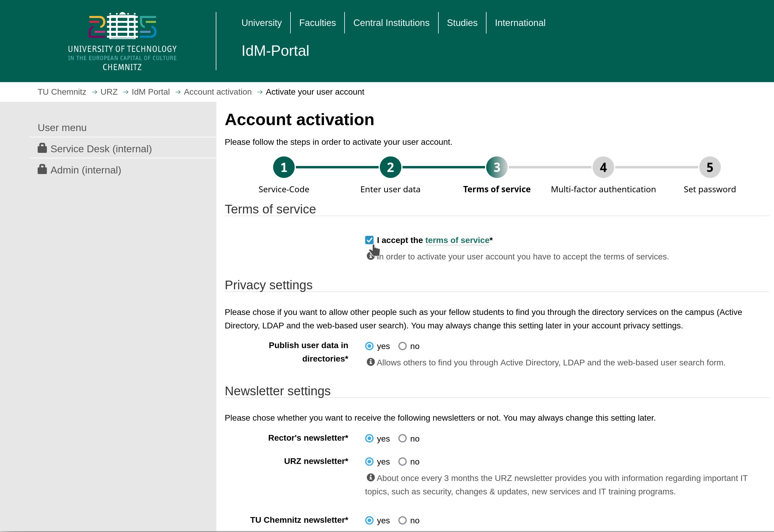The image size is (774, 532).
Task: Select step 2 Enter user data circle
Action: (390, 167)
